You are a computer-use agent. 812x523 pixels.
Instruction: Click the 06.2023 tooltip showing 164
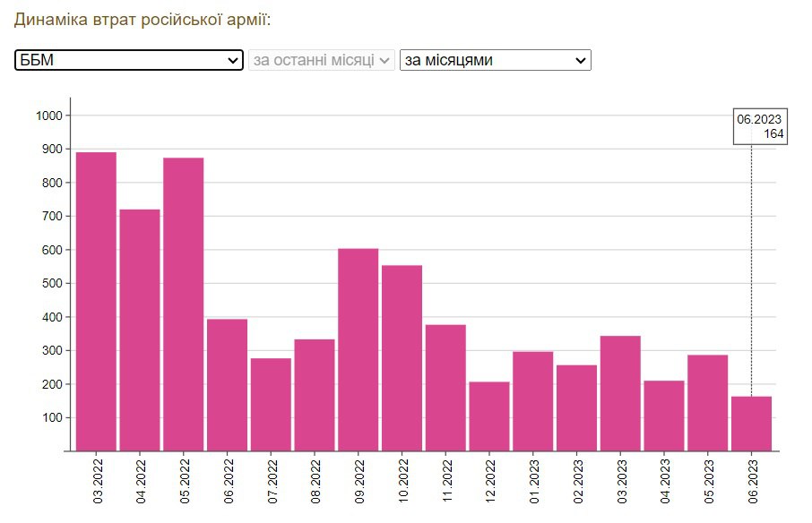(760, 126)
